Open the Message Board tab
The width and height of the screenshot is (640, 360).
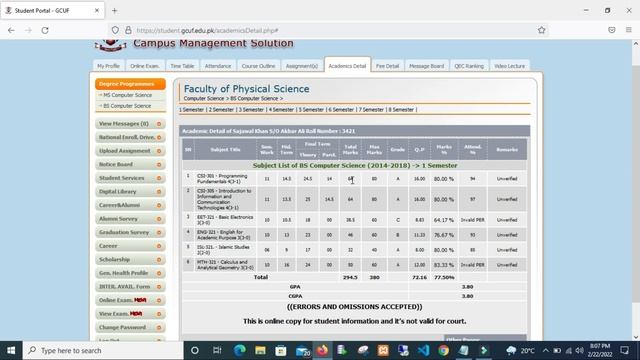427,66
